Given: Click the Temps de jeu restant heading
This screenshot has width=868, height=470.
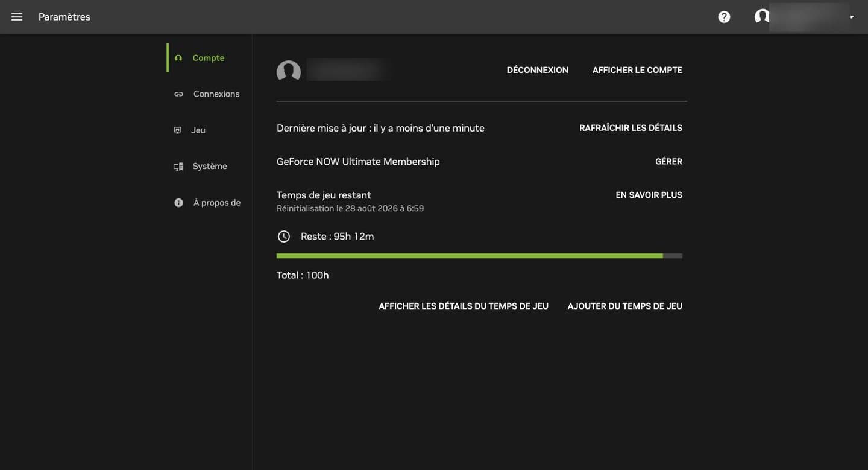Looking at the screenshot, I should coord(324,195).
